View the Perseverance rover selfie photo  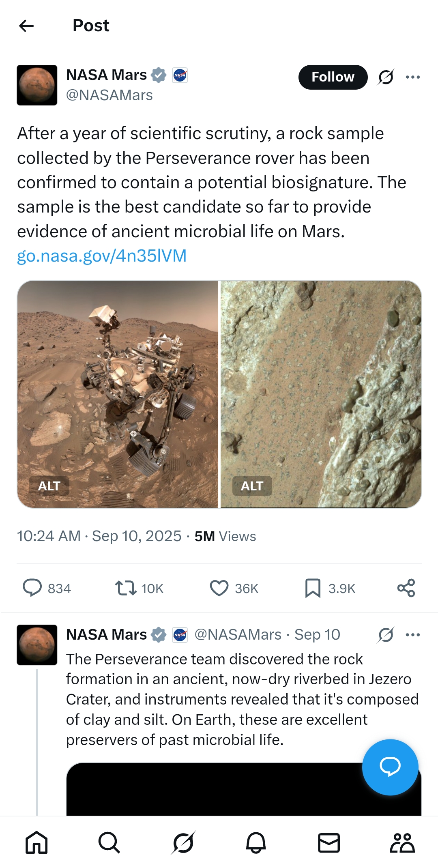(118, 381)
